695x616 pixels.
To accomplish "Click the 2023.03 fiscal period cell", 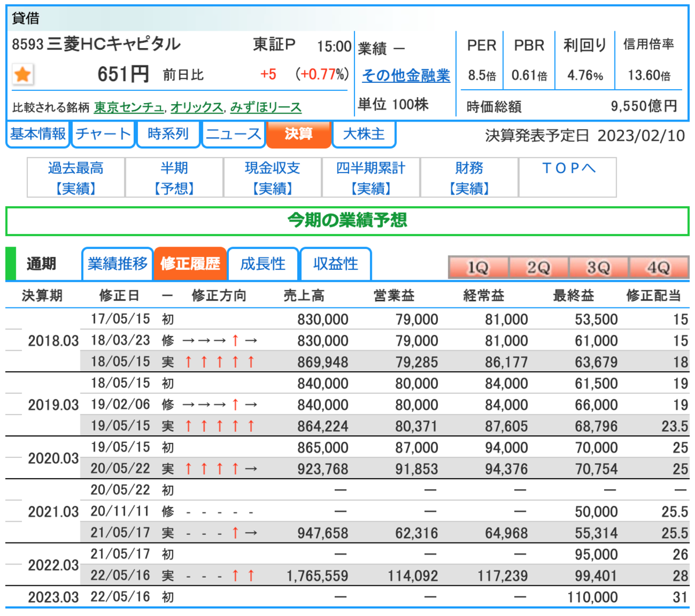I will tap(53, 597).
